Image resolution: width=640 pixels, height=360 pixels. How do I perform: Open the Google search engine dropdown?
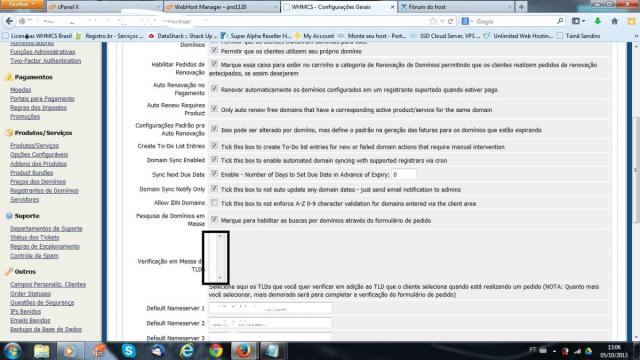click(467, 21)
